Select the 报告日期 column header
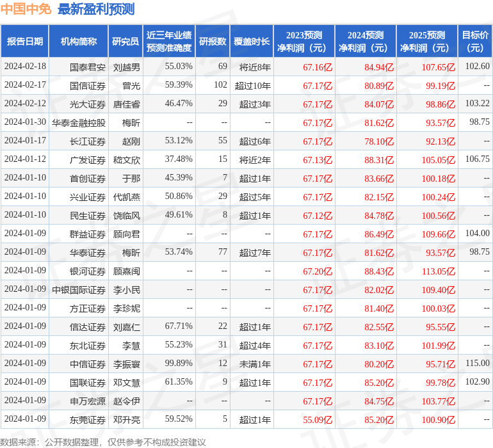The height and width of the screenshot is (448, 493). 25,42
